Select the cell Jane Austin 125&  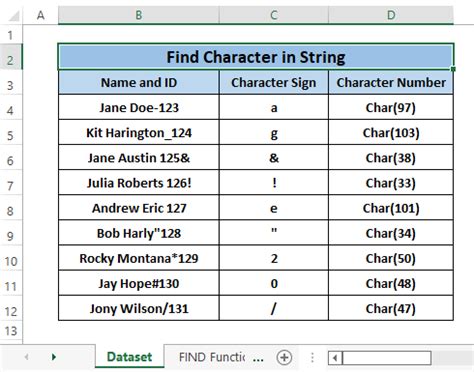click(139, 158)
